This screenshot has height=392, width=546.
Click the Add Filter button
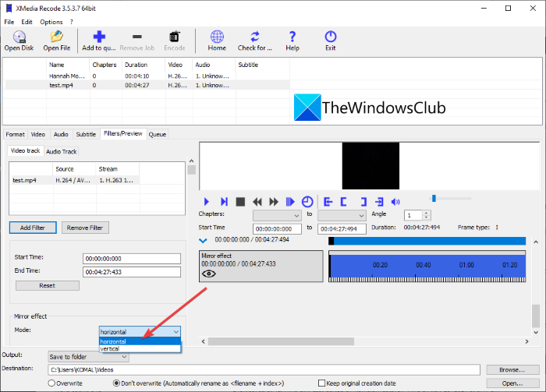(x=33, y=228)
